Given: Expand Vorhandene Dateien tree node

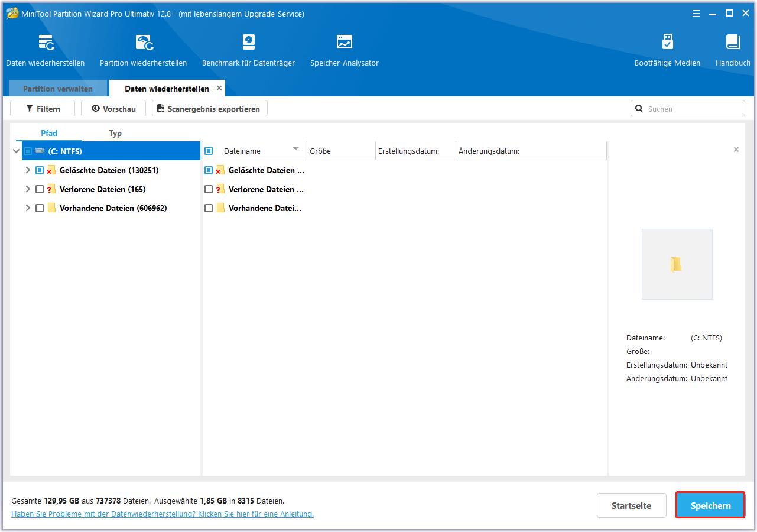Looking at the screenshot, I should point(28,208).
